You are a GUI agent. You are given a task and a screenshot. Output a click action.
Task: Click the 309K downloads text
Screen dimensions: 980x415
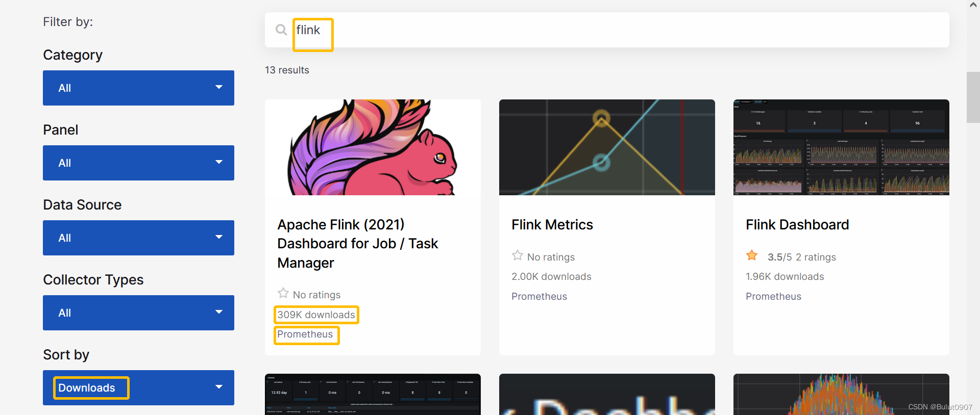[316, 315]
